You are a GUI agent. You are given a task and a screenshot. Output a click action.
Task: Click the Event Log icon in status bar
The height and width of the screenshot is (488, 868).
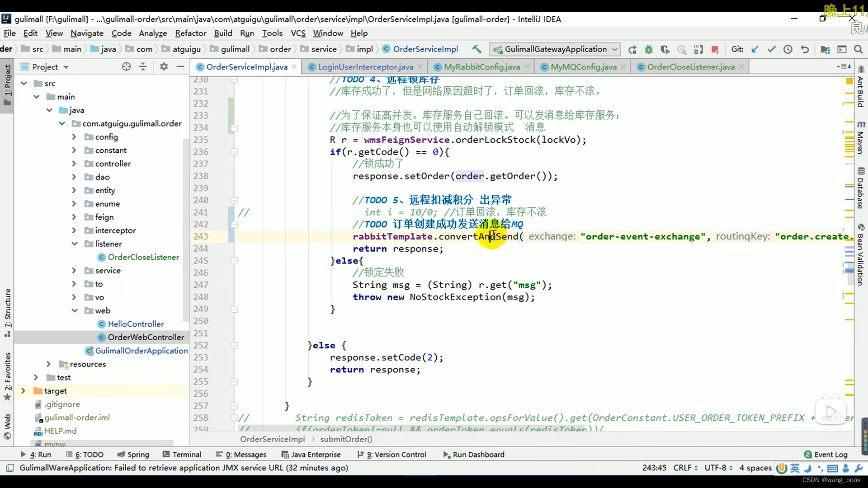tap(808, 455)
